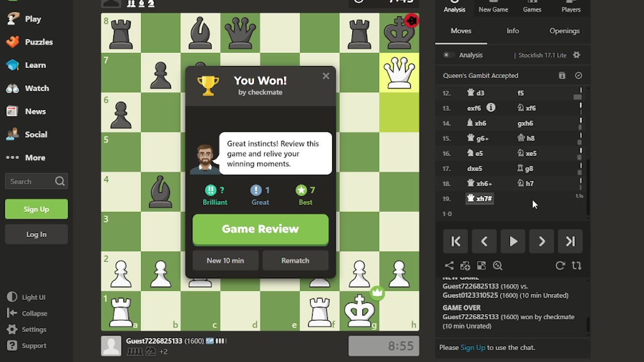This screenshot has width=644, height=362.
Task: Open Stockfish engine settings gear
Action: pos(577,55)
